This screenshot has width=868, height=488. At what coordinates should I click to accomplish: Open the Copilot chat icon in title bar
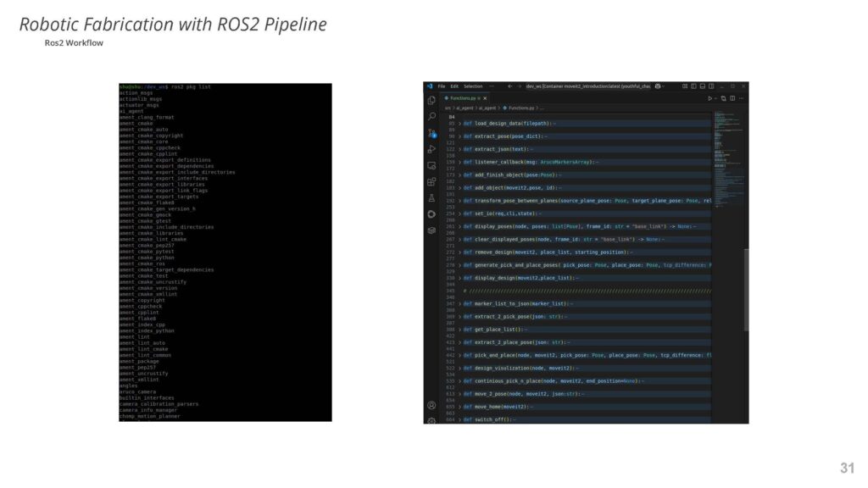click(x=658, y=86)
